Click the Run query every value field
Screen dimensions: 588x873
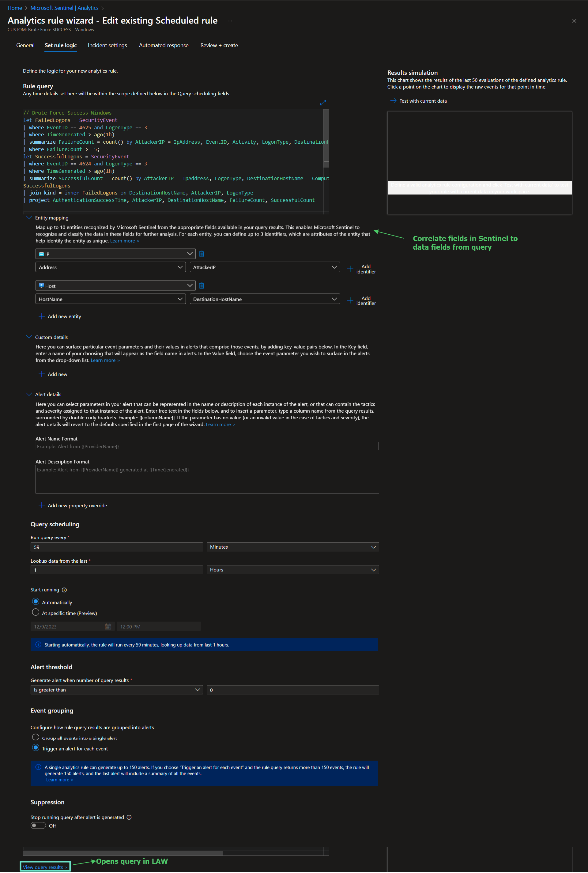pyautogui.click(x=117, y=547)
